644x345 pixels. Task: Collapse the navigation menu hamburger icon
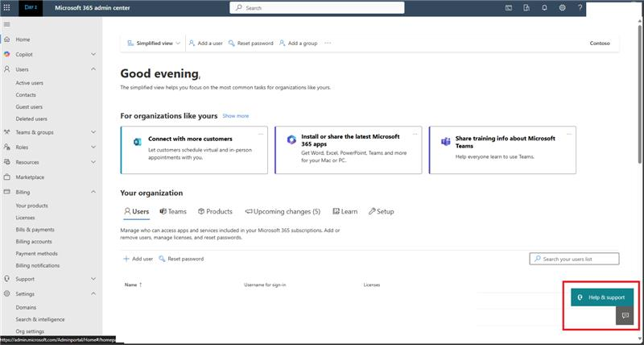[7, 24]
